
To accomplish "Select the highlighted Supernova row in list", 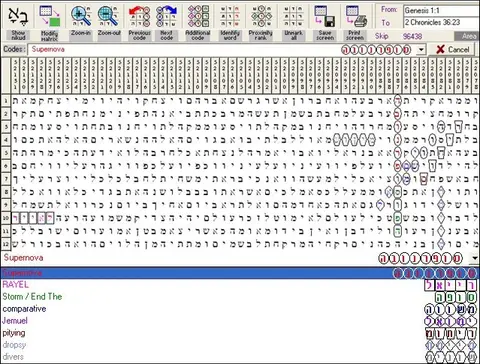I will pos(240,273).
